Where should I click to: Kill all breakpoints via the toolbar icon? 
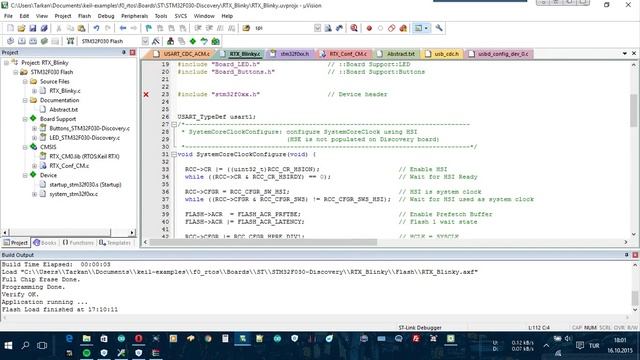(x=403, y=28)
